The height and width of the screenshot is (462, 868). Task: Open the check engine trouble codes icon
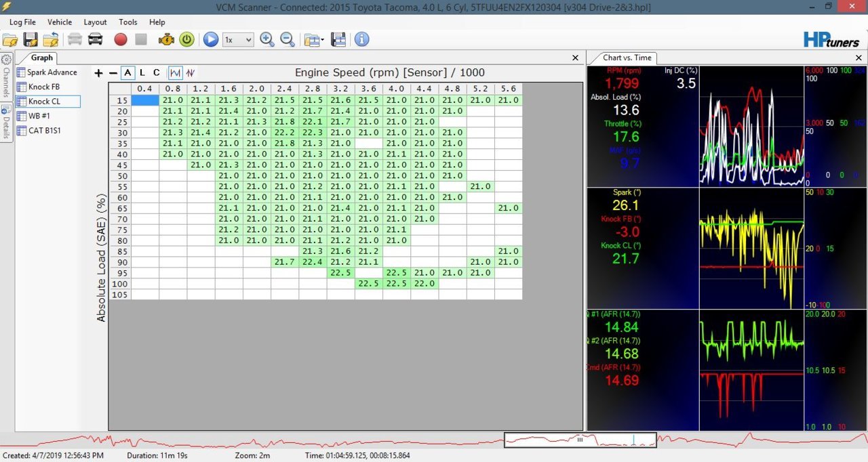(x=166, y=39)
